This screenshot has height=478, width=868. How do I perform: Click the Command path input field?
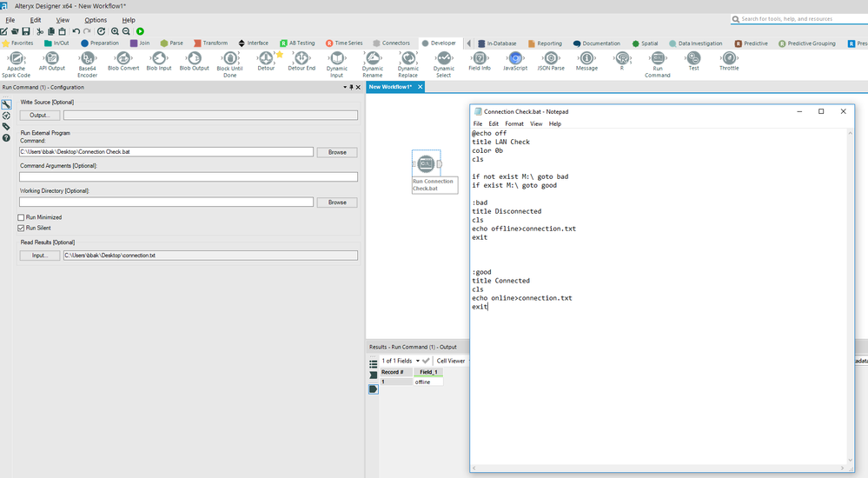pyautogui.click(x=166, y=152)
